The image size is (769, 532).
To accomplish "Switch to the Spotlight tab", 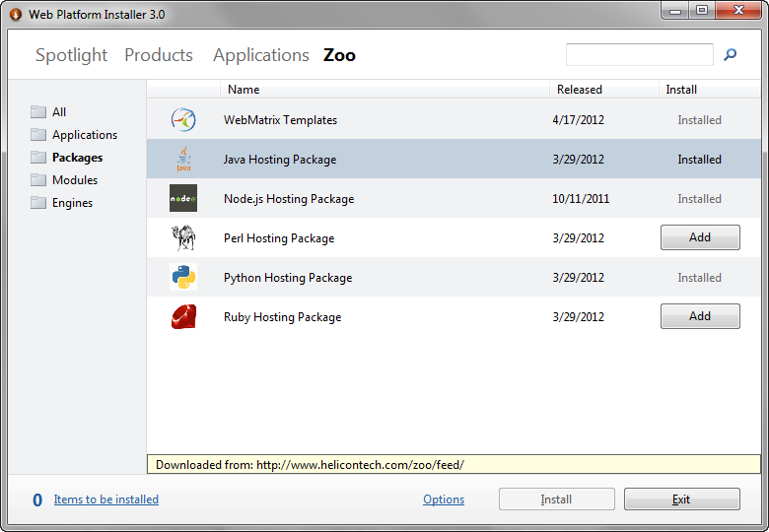I will [72, 55].
